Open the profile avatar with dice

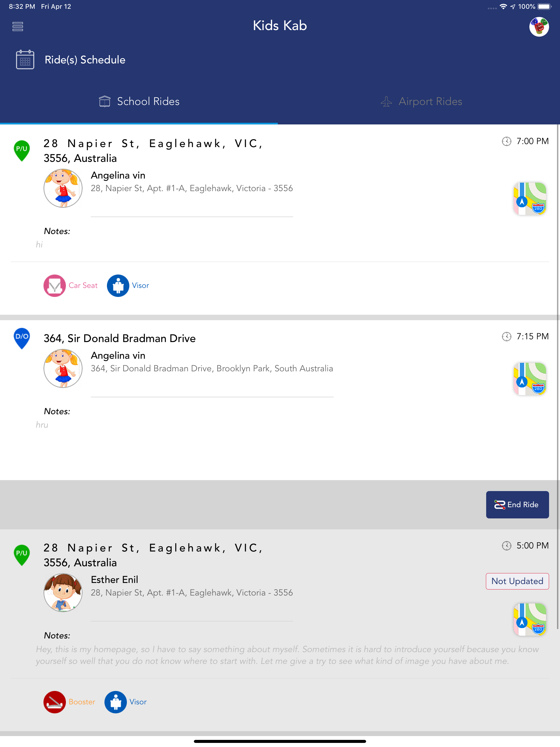539,27
